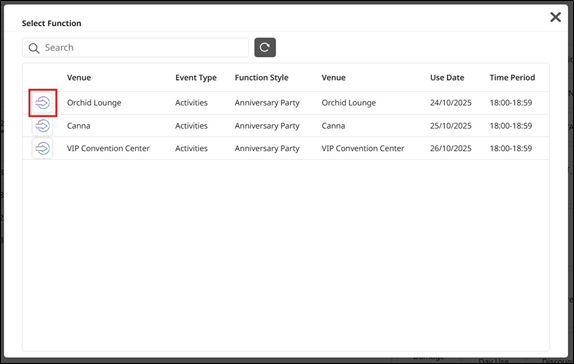Click the Time Period column header
This screenshot has width=574, height=364.
[512, 78]
